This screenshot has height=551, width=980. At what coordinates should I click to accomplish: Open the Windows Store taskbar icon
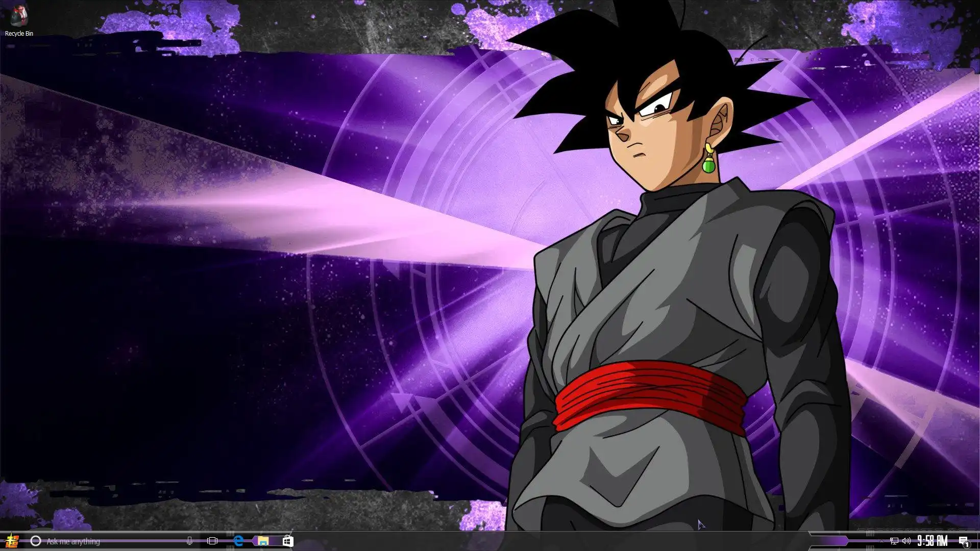point(288,541)
